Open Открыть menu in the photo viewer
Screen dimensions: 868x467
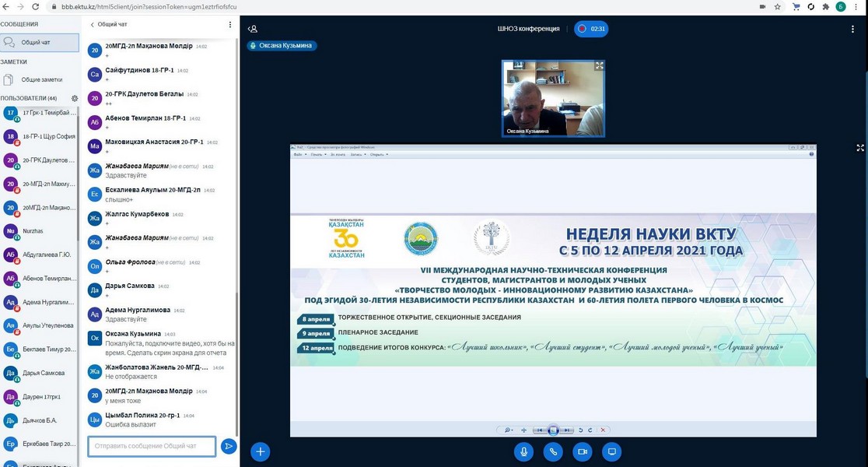coord(379,155)
